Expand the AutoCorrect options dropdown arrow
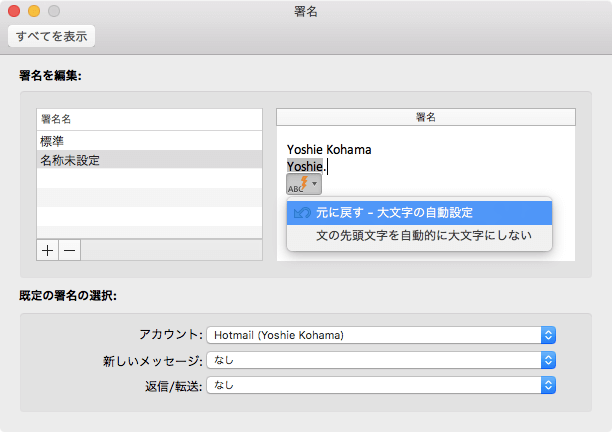The image size is (612, 432). pyautogui.click(x=314, y=184)
